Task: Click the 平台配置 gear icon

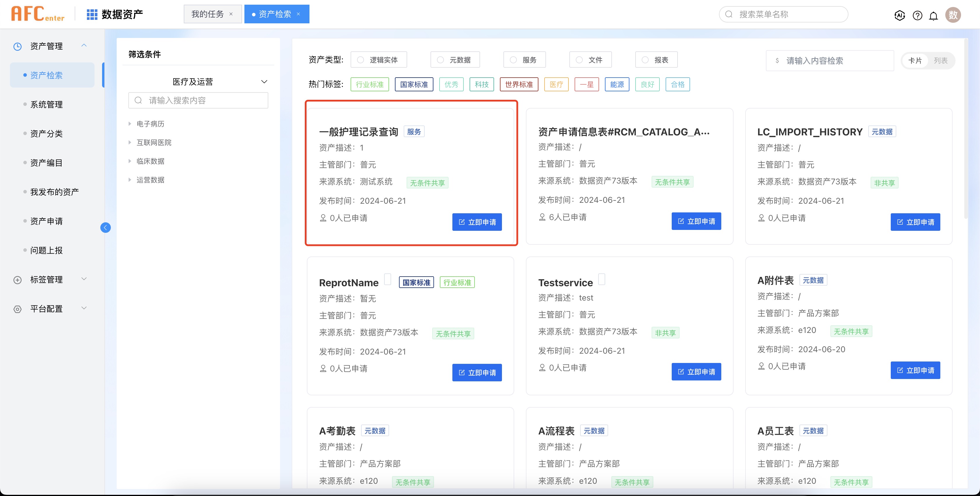Action: point(17,309)
